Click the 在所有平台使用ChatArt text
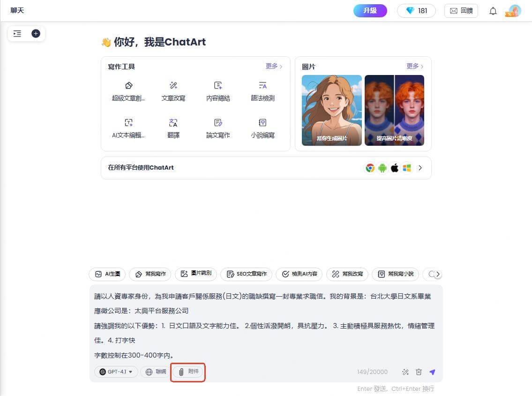Image resolution: width=532 pixels, height=396 pixels. [141, 168]
